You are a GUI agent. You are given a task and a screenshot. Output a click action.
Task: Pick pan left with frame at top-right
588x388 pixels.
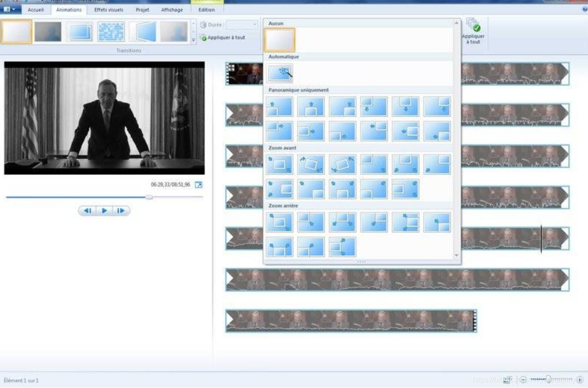click(x=374, y=131)
